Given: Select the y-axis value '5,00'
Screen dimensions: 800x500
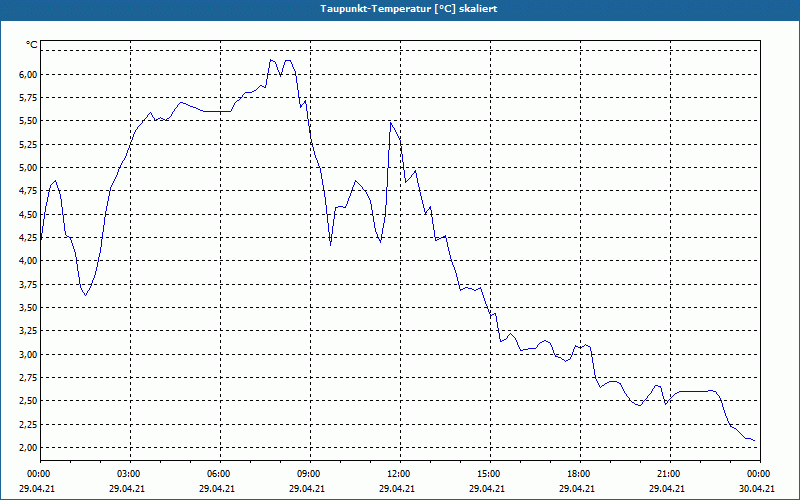Looking at the screenshot, I should click(29, 167).
